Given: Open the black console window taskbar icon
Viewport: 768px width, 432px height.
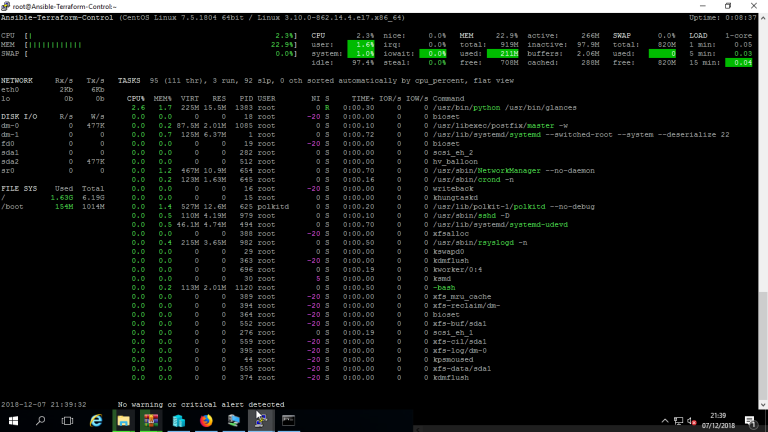Looking at the screenshot, I should 288,421.
